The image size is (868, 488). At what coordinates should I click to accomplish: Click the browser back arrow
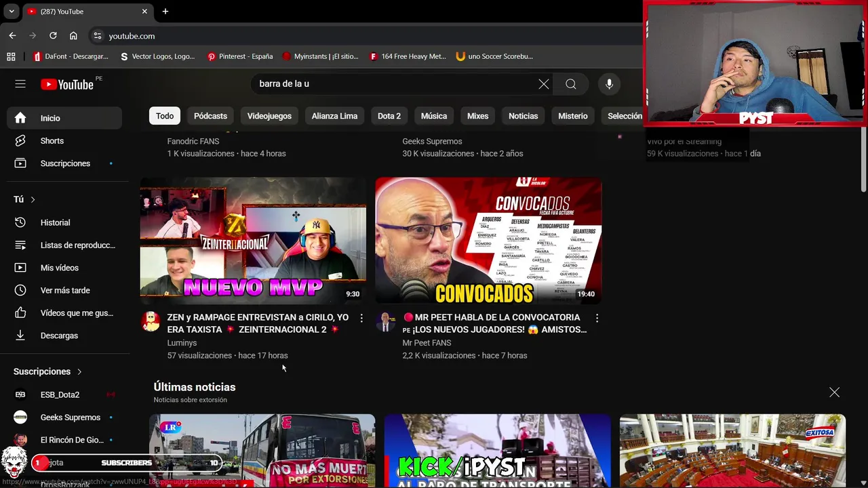(12, 36)
